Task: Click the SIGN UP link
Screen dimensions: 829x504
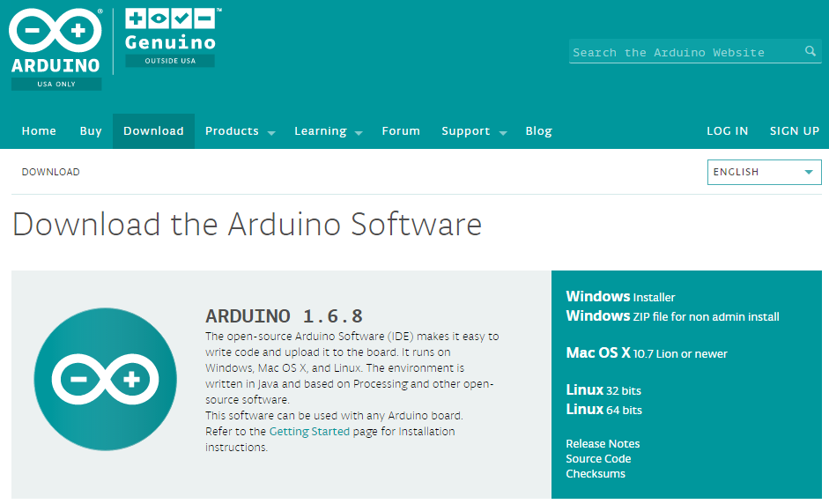Action: point(794,130)
